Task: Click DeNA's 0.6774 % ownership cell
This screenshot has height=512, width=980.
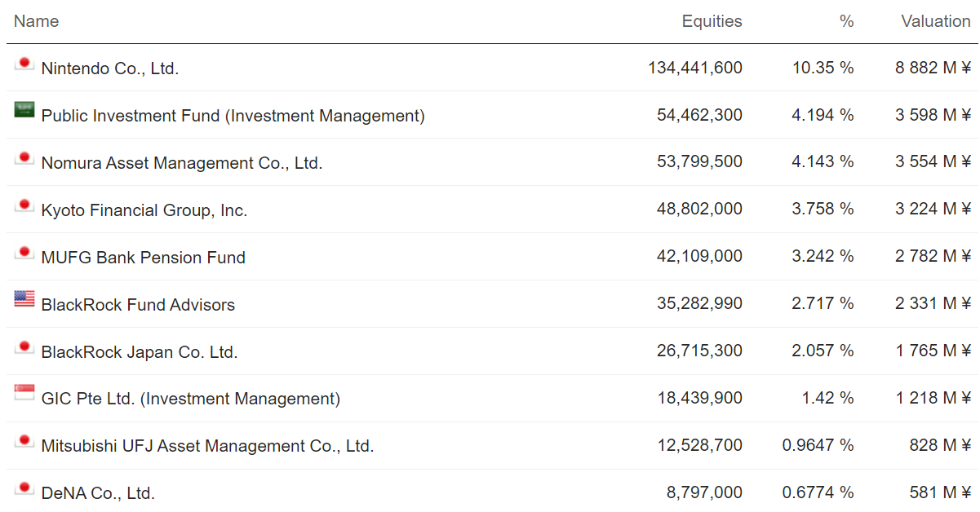Action: click(x=818, y=493)
